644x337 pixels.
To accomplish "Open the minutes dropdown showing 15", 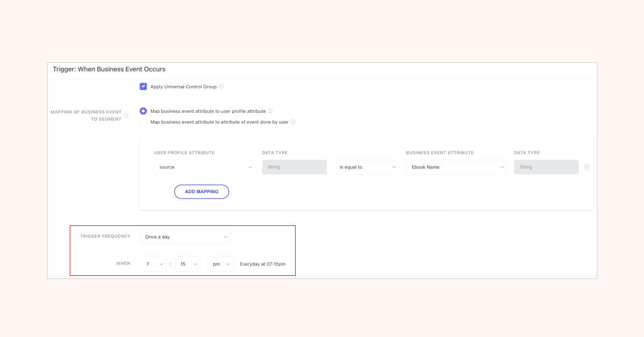I will (x=187, y=264).
